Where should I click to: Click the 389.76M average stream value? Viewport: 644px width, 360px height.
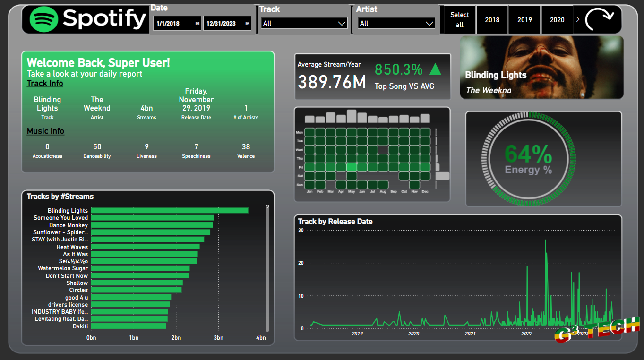(x=332, y=82)
